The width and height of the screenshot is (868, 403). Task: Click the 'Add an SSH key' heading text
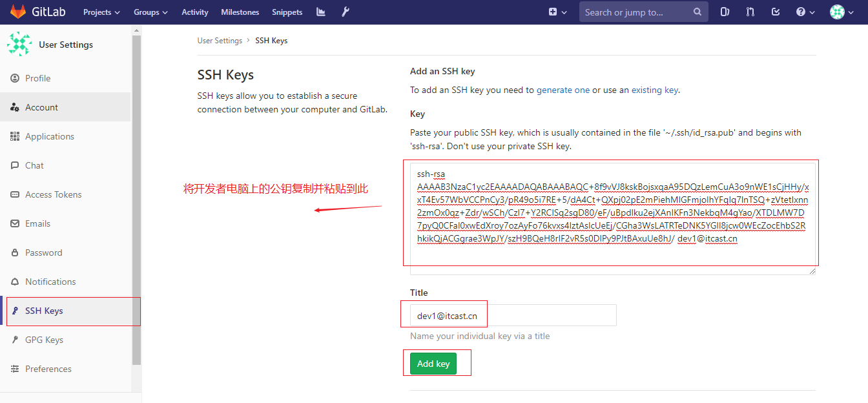(x=442, y=71)
